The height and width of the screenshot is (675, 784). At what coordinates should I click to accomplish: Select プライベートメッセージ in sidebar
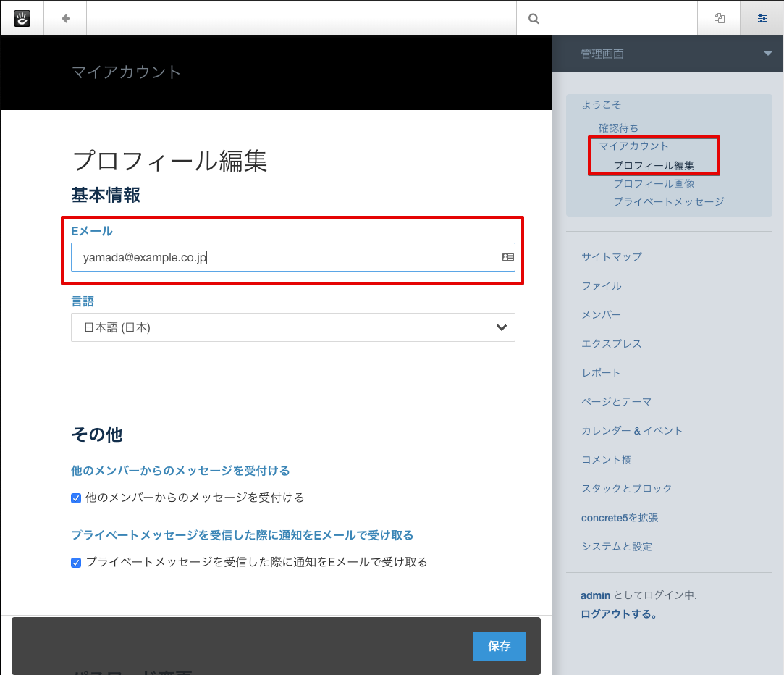pos(668,201)
